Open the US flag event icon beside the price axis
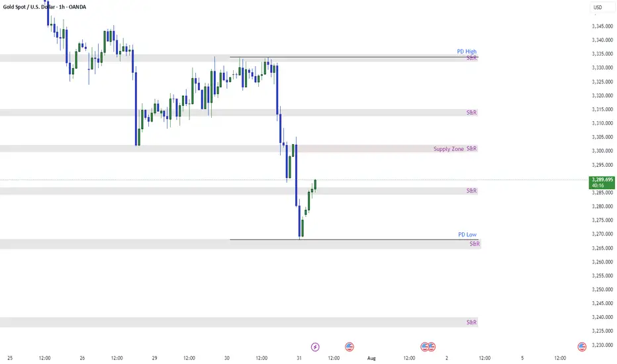 click(582, 347)
